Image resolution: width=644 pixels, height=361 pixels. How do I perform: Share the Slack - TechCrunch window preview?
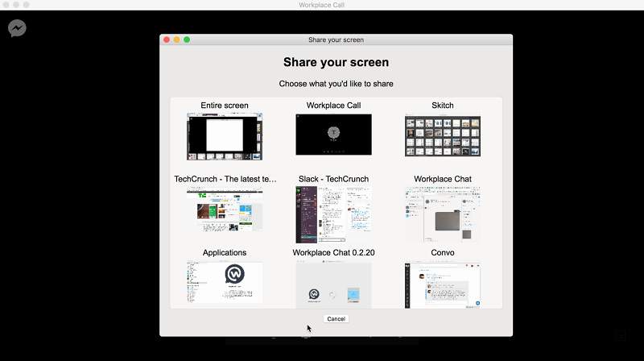[x=333, y=214]
